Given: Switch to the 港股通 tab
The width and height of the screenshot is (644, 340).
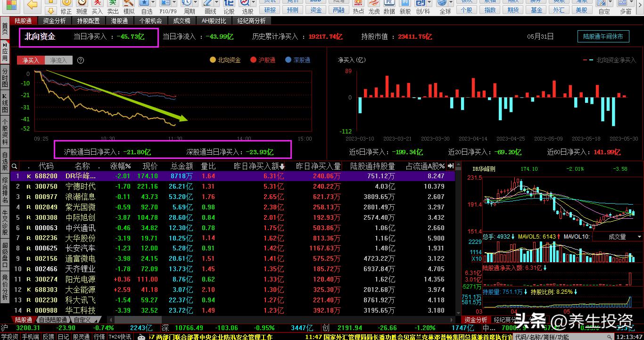Looking at the screenshot, I should pos(119,21).
